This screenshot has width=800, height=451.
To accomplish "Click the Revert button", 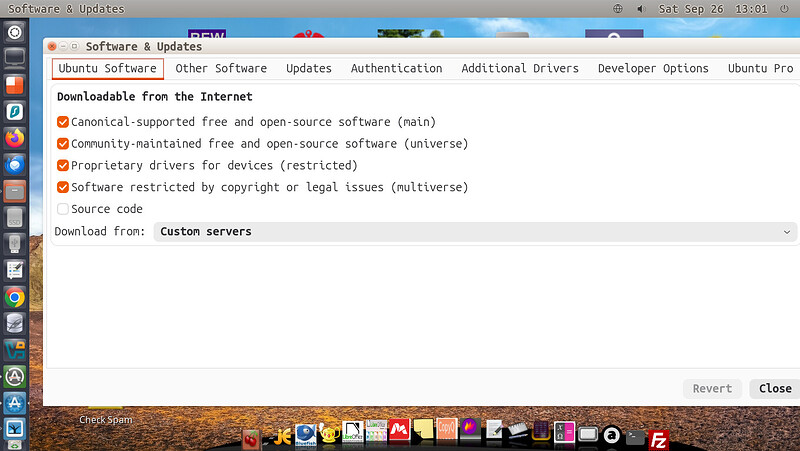I will 712,389.
